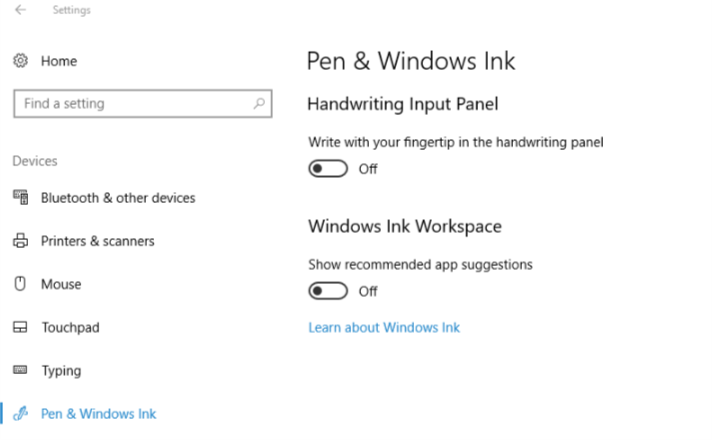Open Learn about Windows Ink link
The image size is (712, 440).
click(384, 327)
